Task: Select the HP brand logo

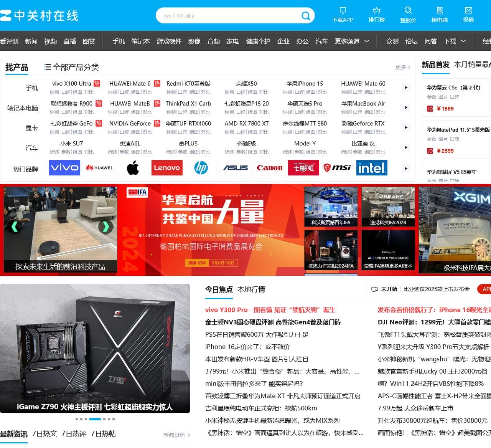Action: coord(201,168)
